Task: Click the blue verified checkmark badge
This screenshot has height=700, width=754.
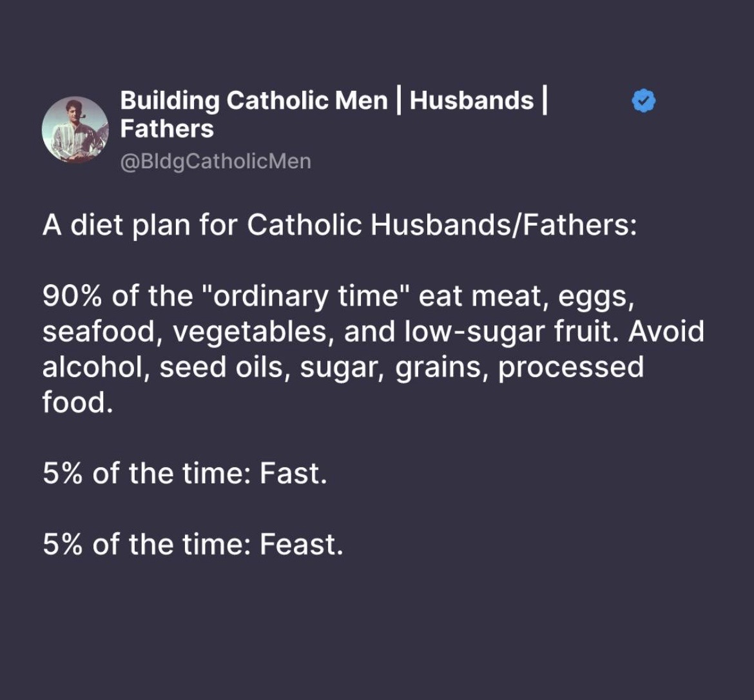Action: tap(643, 101)
